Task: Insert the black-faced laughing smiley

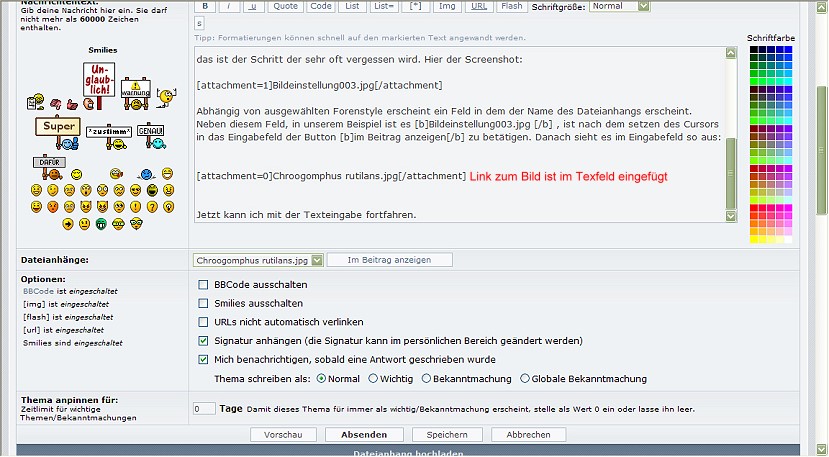Action: point(152,190)
